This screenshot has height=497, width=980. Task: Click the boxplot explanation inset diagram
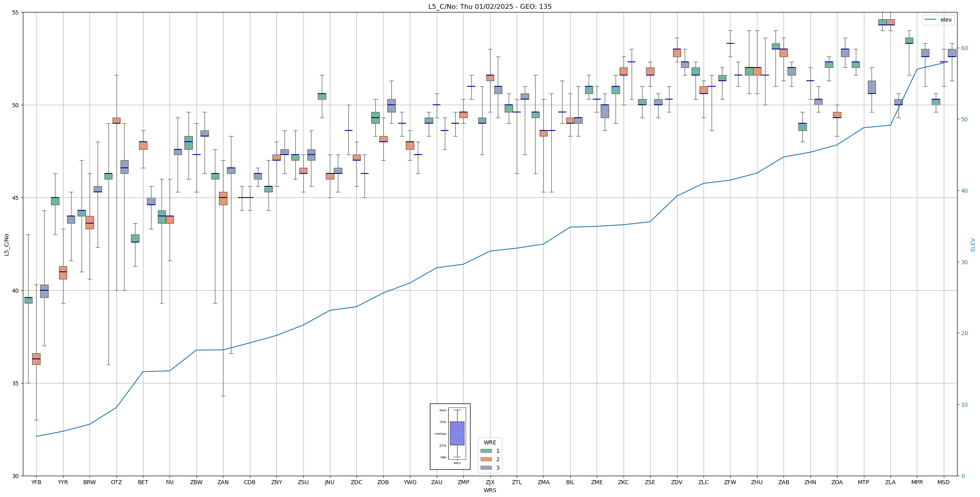pyautogui.click(x=450, y=436)
